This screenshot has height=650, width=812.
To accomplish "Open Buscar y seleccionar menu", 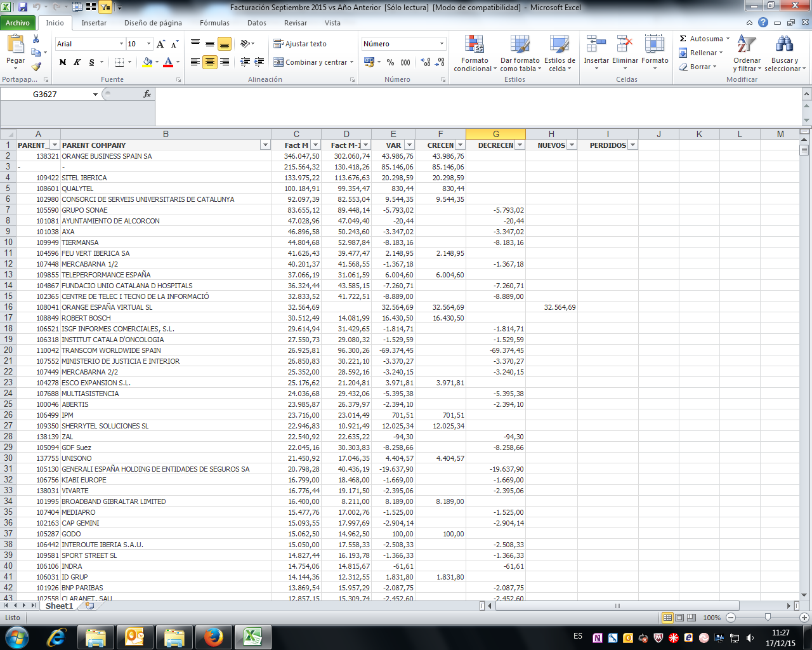I will [785, 54].
